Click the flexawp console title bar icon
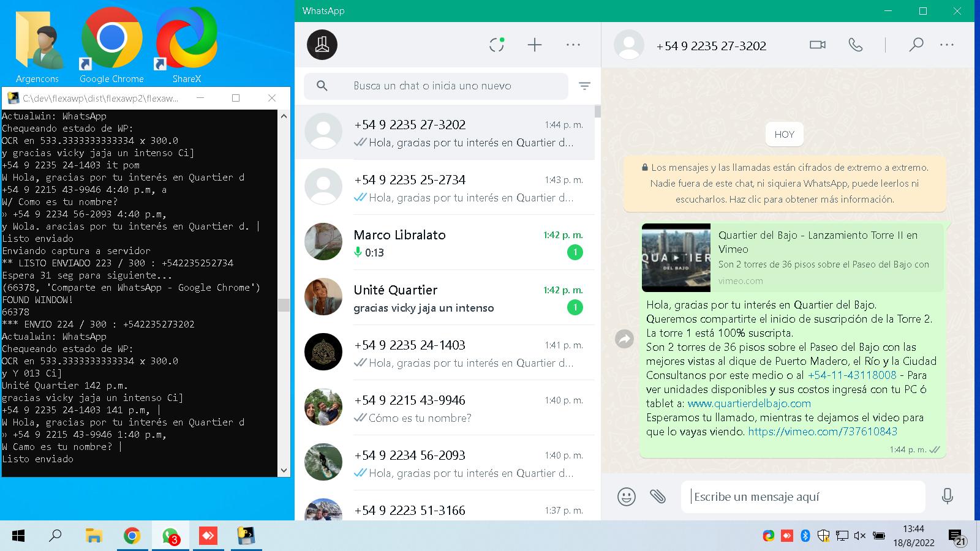The height and width of the screenshot is (551, 980). click(x=12, y=98)
